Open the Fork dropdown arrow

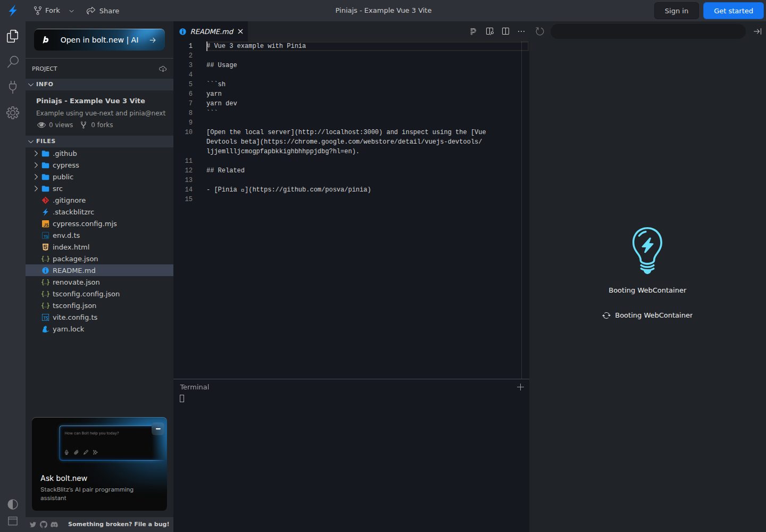coord(72,11)
